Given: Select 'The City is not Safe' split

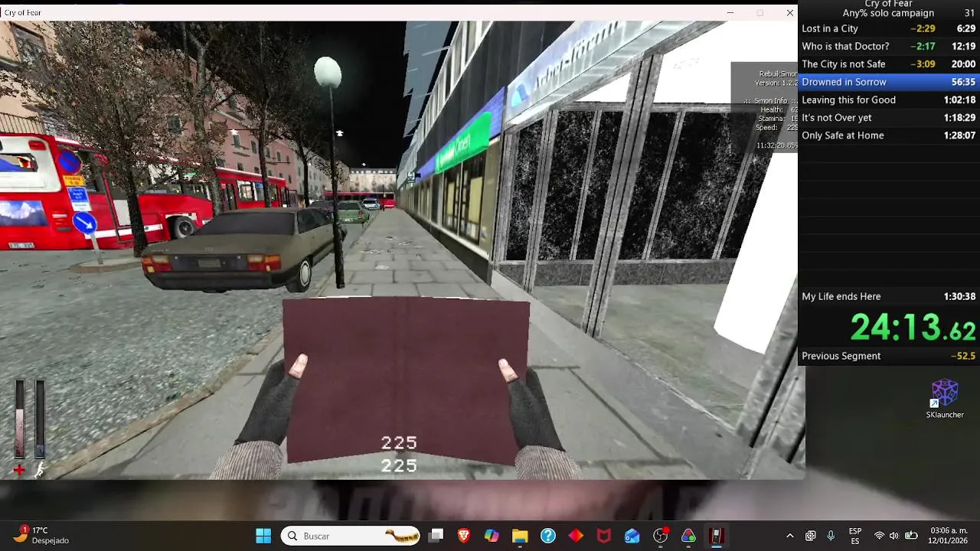Looking at the screenshot, I should tap(889, 64).
